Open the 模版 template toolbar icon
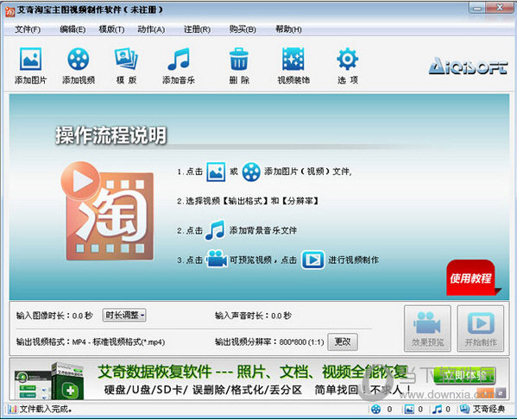Screen dimensions: 517x420 pyautogui.click(x=126, y=59)
